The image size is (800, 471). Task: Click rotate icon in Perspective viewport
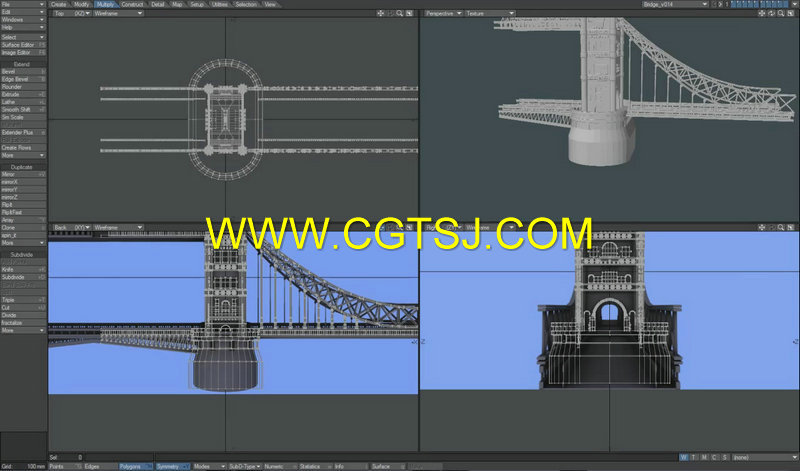pos(771,13)
